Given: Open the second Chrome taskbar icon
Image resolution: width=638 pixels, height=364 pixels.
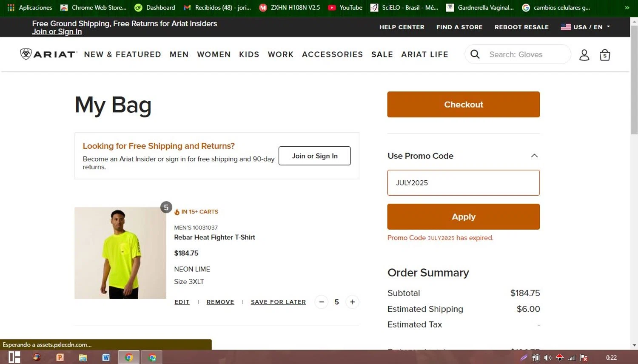Looking at the screenshot, I should coord(152,357).
